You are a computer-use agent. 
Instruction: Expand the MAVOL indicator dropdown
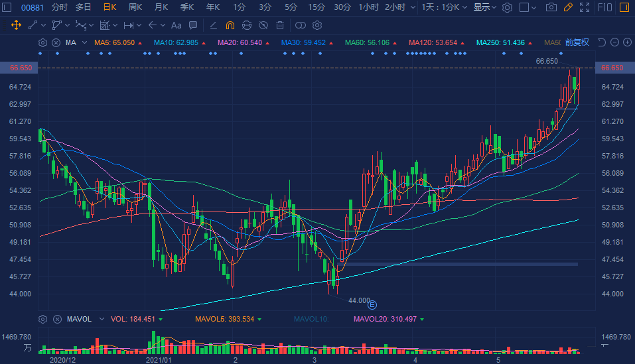[100, 319]
